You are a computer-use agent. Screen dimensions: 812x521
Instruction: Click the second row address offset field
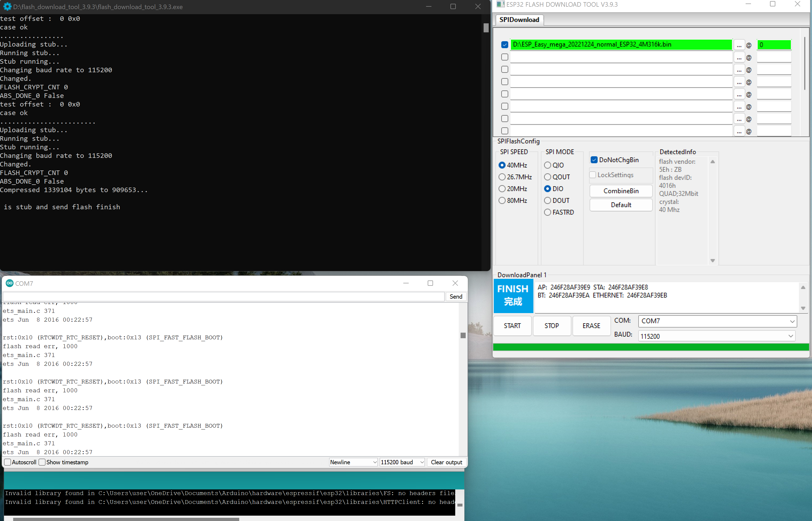[x=774, y=57]
